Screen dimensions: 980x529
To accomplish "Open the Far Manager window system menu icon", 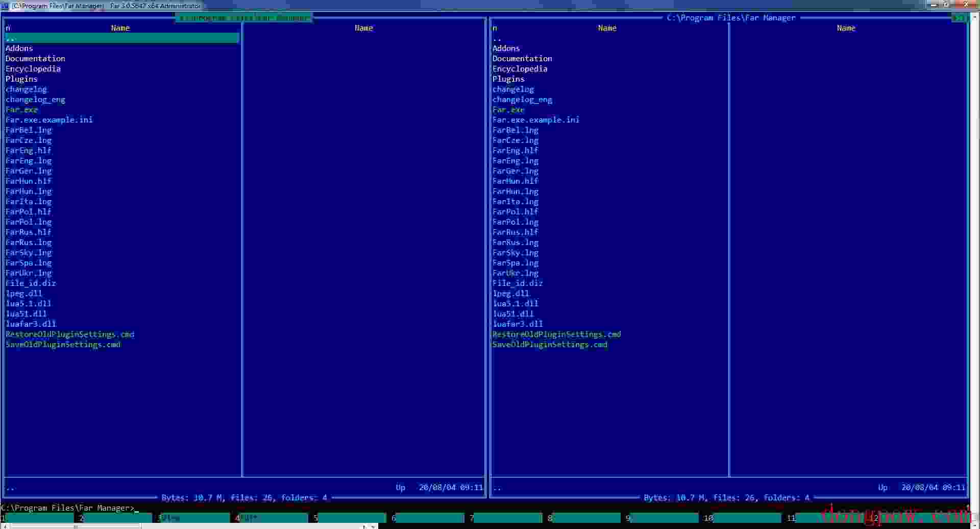I will pyautogui.click(x=5, y=5).
